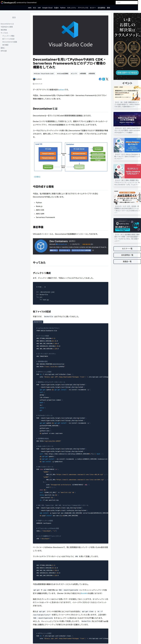This screenshot has height=644, width=141.
Task: Follow the (引用元) source link below diagram
Action: [37, 177]
